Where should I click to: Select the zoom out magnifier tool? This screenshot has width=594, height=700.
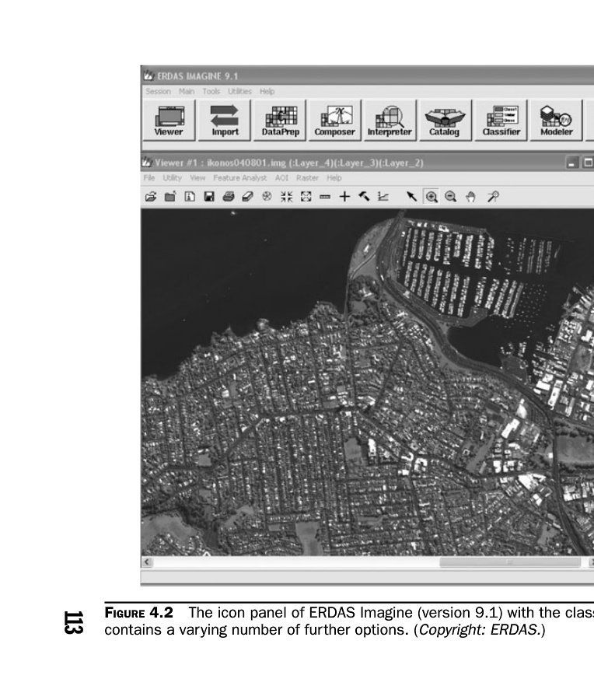[x=451, y=198]
